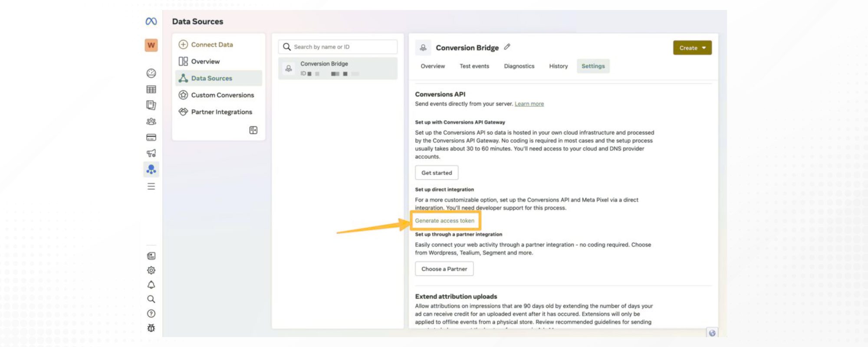Click the pencil icon to rename Conversion Bridge

click(507, 47)
